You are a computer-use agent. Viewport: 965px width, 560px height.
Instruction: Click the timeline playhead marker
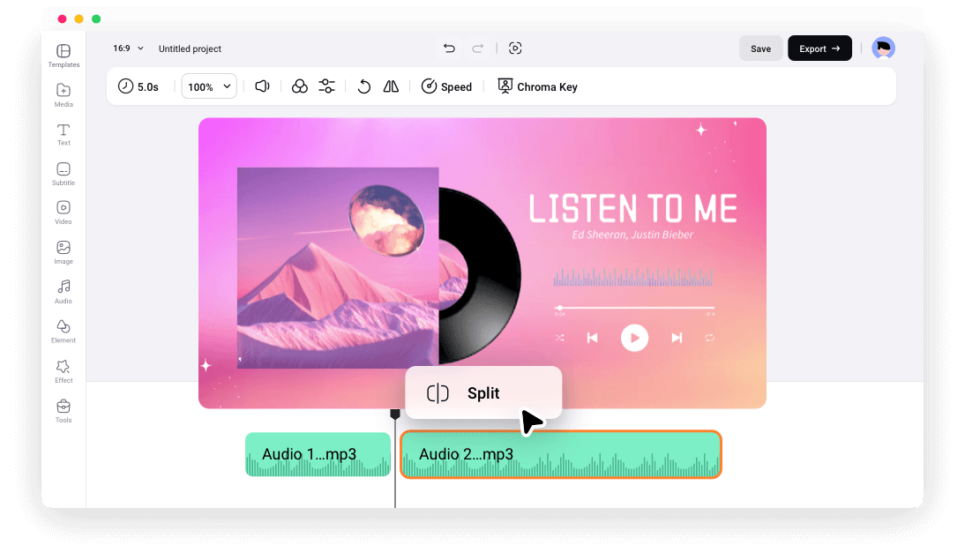click(x=395, y=414)
